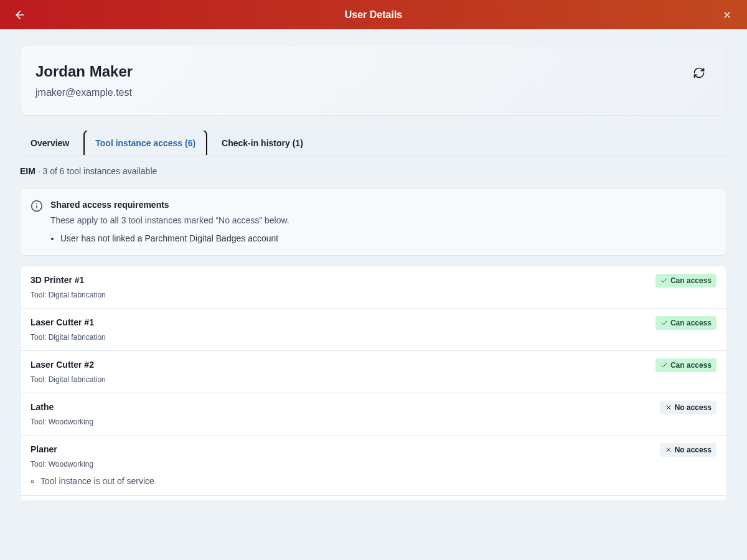Click the jmaker@example.test email address
Image resolution: width=747 pixels, height=560 pixels.
[83, 93]
